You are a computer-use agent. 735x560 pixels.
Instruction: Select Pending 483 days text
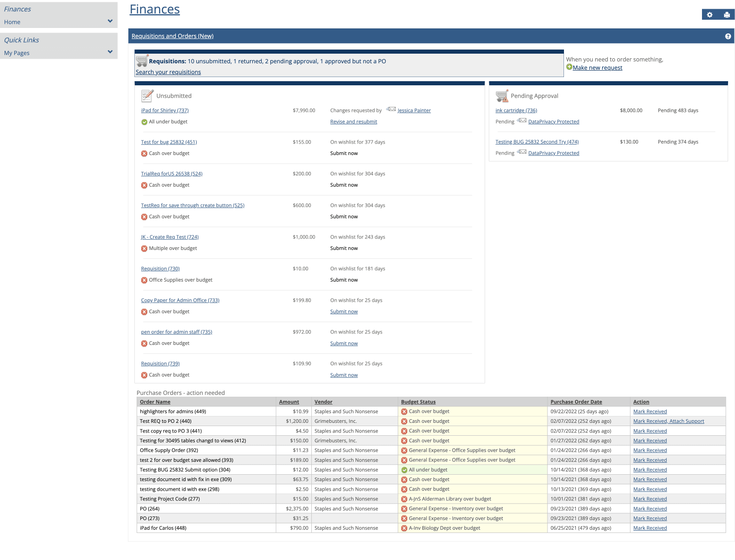pos(678,111)
